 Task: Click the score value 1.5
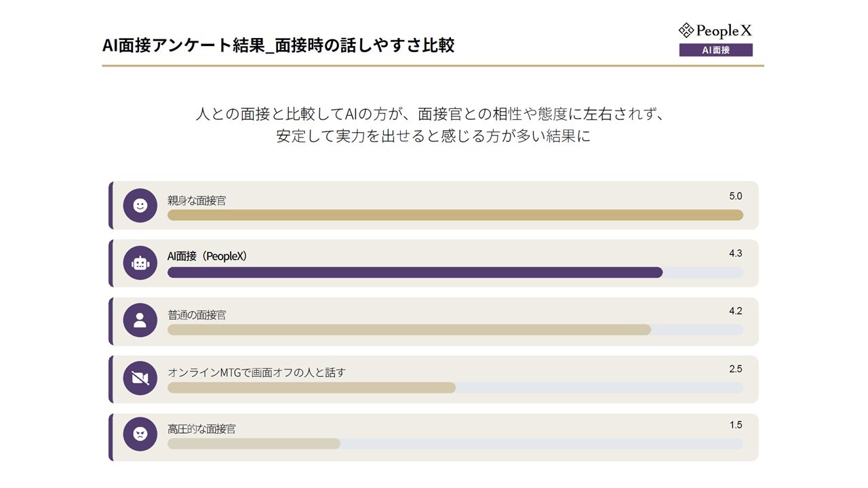click(736, 425)
